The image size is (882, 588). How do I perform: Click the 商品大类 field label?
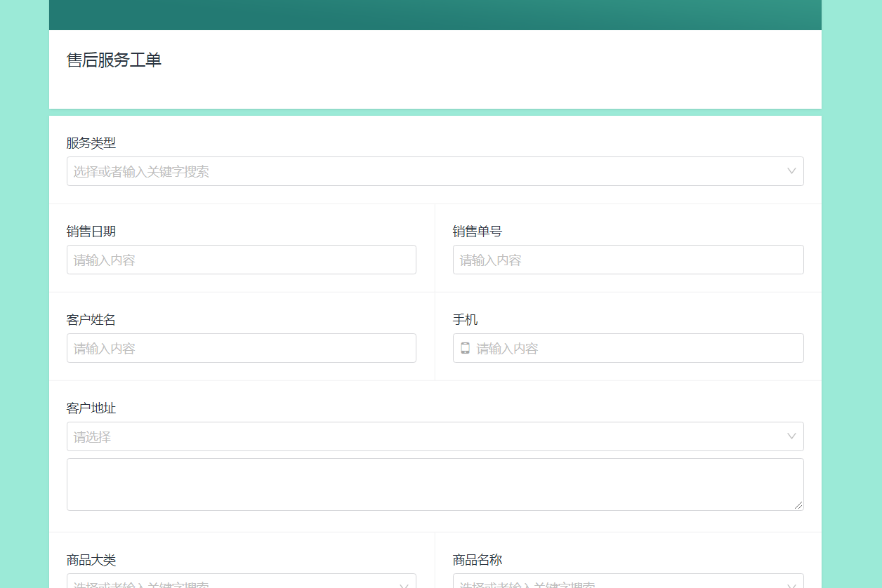(91, 560)
